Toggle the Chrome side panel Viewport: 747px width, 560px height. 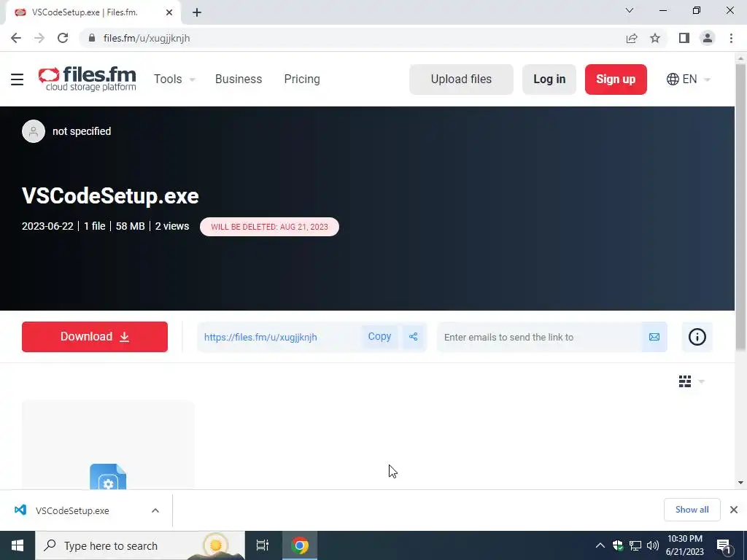684,38
